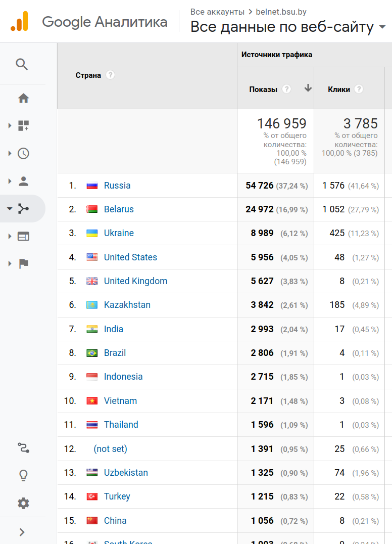
Task: Open the Conversions flag icon
Action: click(23, 263)
